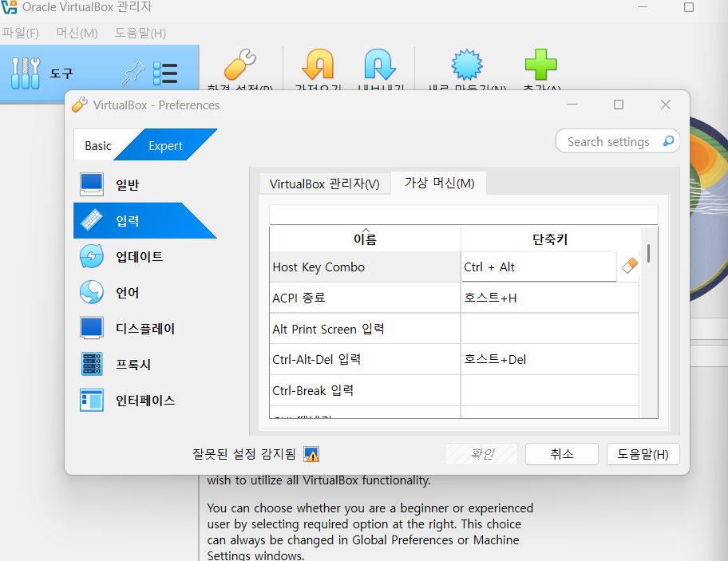Click the 가져오기 import appliance icon

318,65
